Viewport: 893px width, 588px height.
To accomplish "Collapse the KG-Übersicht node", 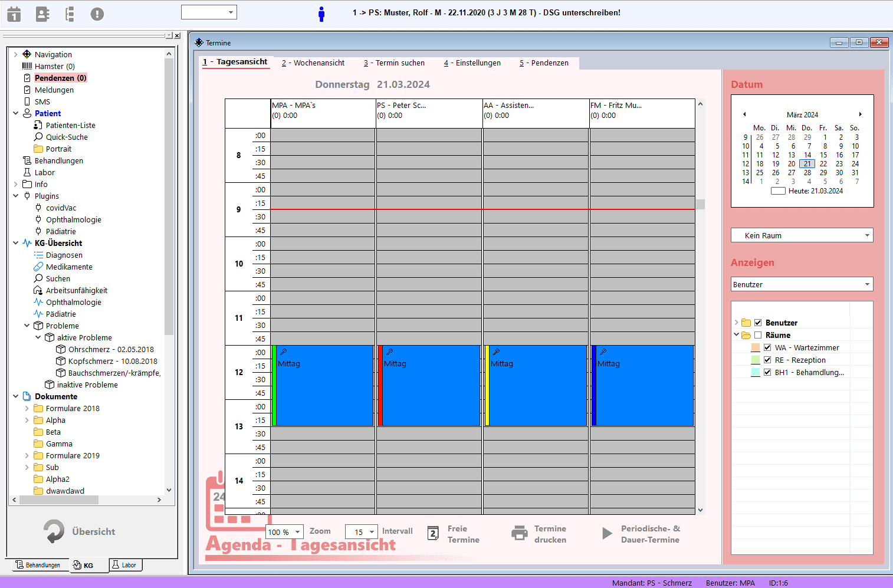I will (x=15, y=243).
